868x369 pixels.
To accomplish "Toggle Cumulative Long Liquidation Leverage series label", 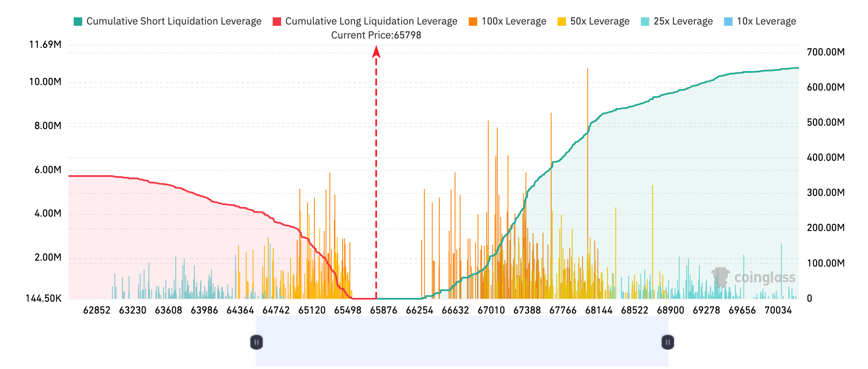I will [371, 22].
